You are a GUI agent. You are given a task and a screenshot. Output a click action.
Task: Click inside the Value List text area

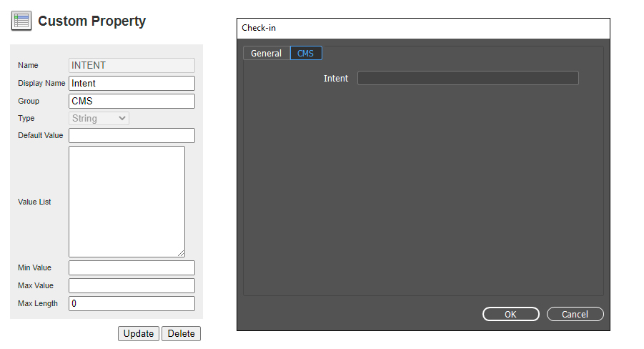coord(127,202)
